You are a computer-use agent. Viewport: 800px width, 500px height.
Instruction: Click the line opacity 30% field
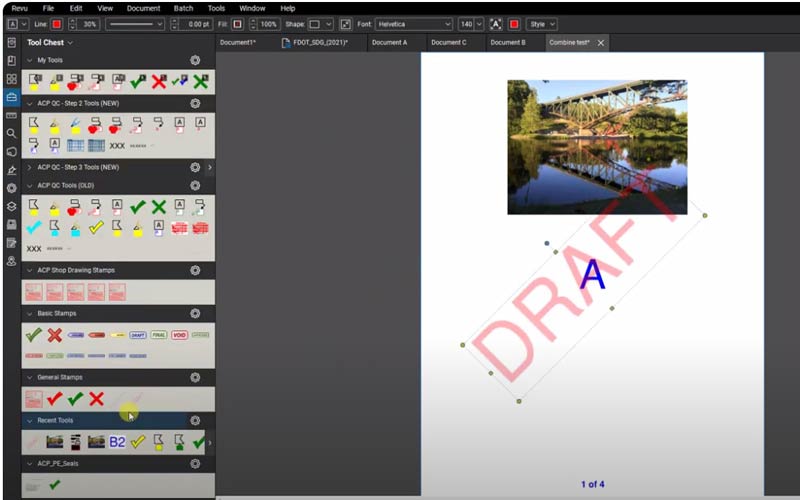(89, 24)
